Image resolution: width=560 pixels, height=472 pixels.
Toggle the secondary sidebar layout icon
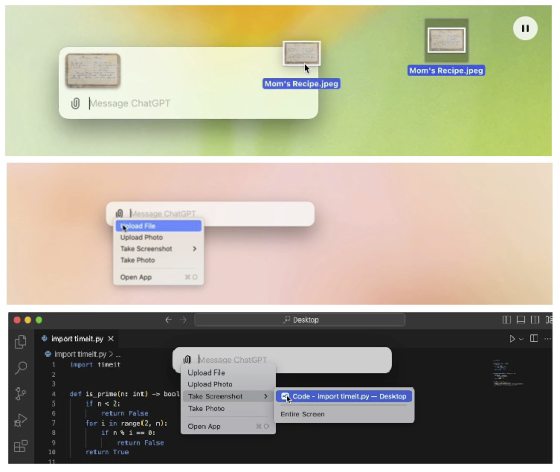(x=535, y=320)
